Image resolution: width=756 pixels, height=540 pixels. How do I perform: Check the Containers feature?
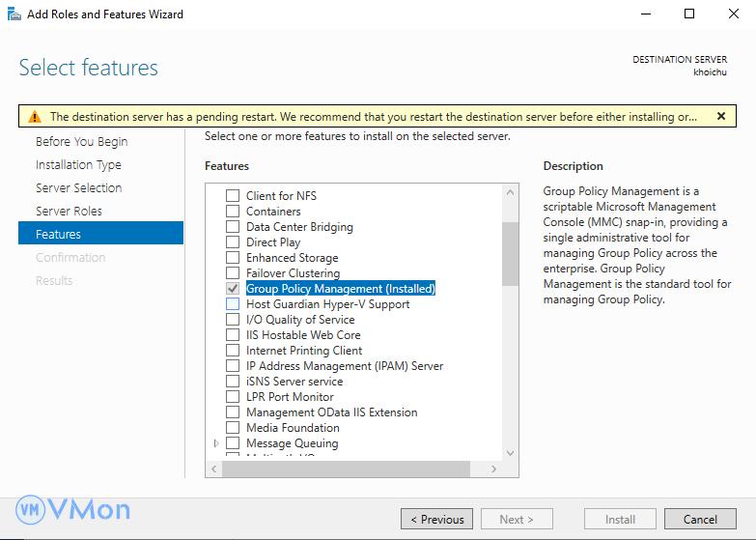[x=233, y=212]
